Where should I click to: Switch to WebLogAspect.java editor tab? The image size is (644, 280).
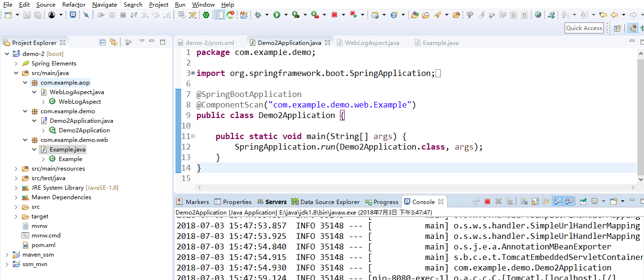(368, 43)
